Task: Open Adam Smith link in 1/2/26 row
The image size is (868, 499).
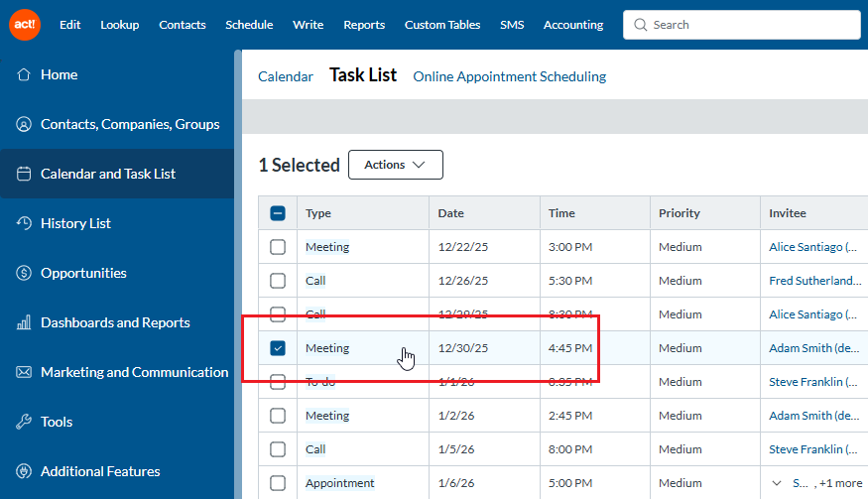Action: tap(813, 416)
